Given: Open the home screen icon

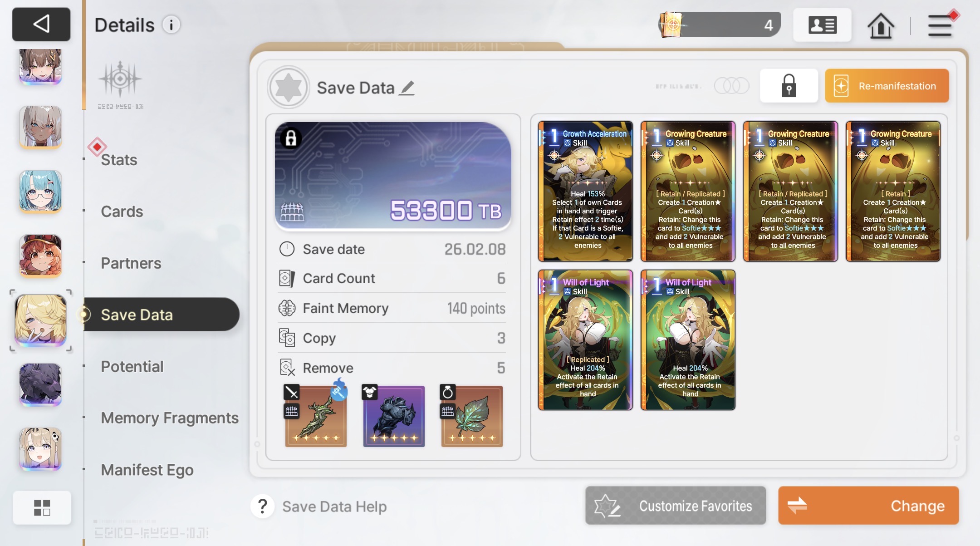Looking at the screenshot, I should (x=881, y=25).
